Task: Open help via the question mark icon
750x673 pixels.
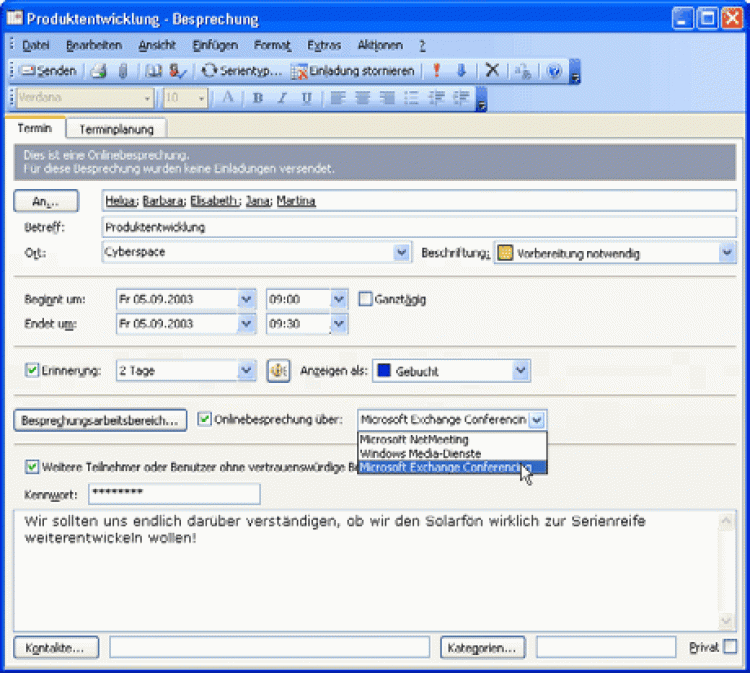Action: (x=554, y=71)
